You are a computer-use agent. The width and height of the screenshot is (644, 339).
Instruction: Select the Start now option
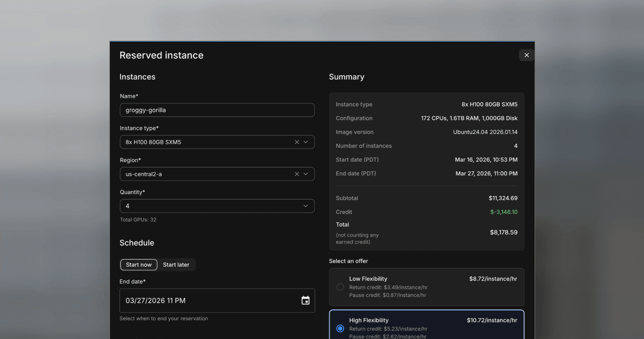pyautogui.click(x=138, y=264)
